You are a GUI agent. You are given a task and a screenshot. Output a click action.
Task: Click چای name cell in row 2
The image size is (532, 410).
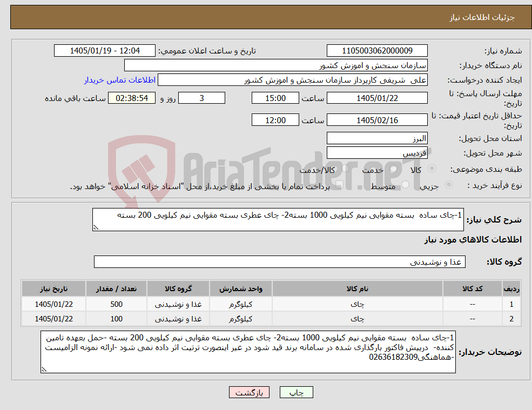[357, 319]
